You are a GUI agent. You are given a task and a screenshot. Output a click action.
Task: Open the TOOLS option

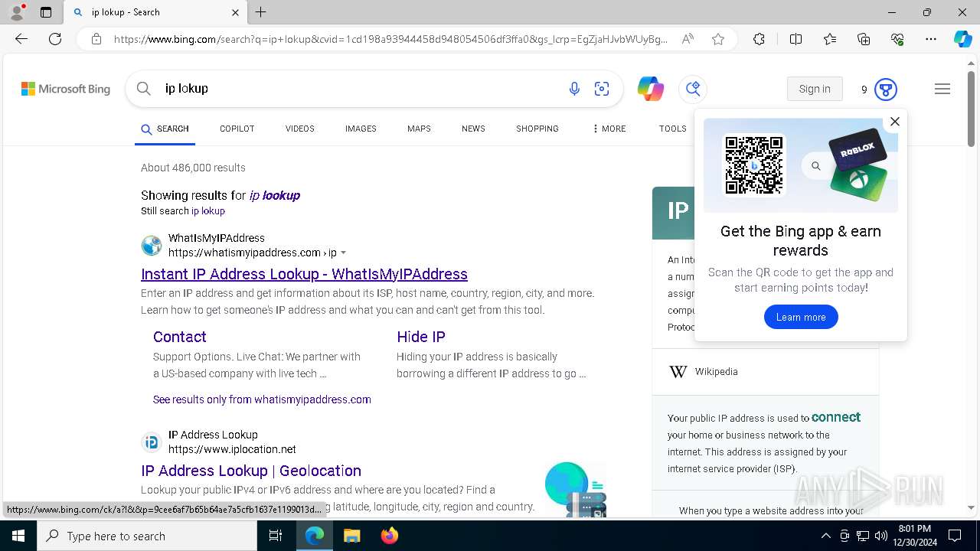coord(673,129)
